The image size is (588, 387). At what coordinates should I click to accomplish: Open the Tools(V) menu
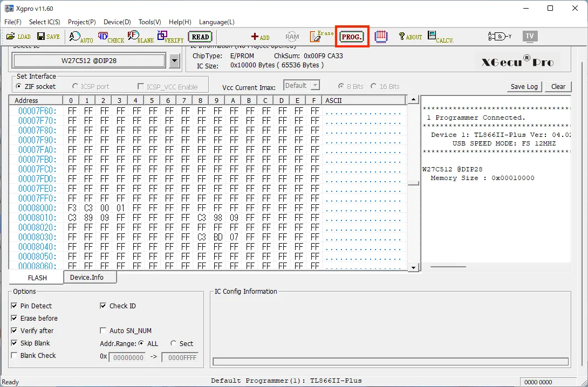pyautogui.click(x=149, y=22)
